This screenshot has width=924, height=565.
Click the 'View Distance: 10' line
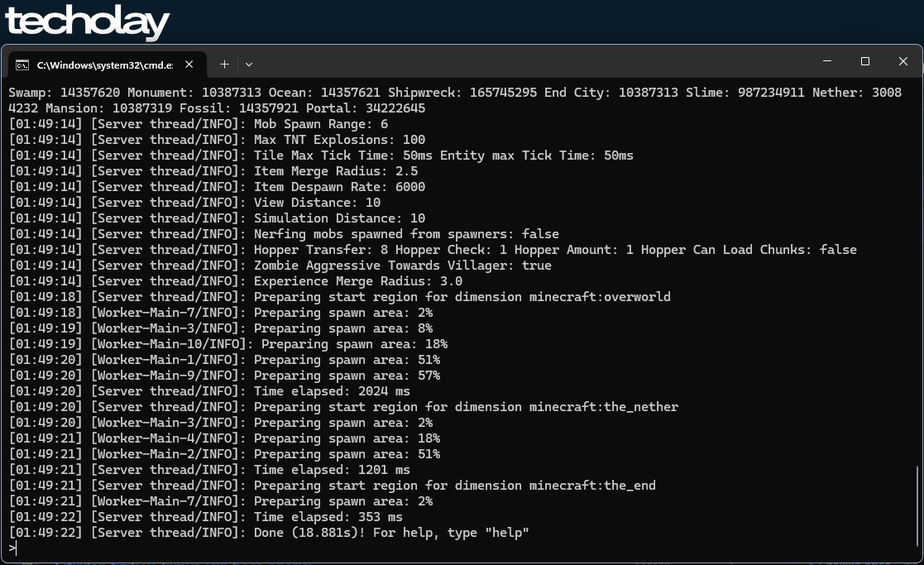194,203
